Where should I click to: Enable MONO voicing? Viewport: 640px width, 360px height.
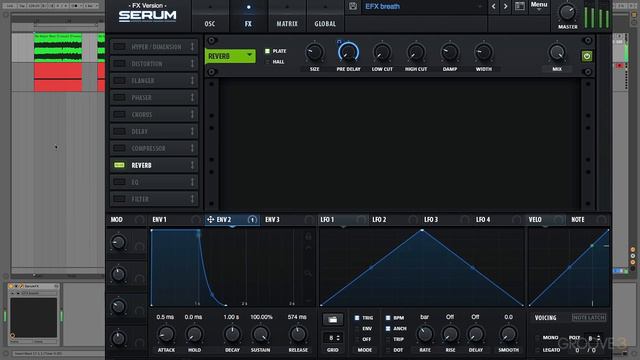pos(538,338)
